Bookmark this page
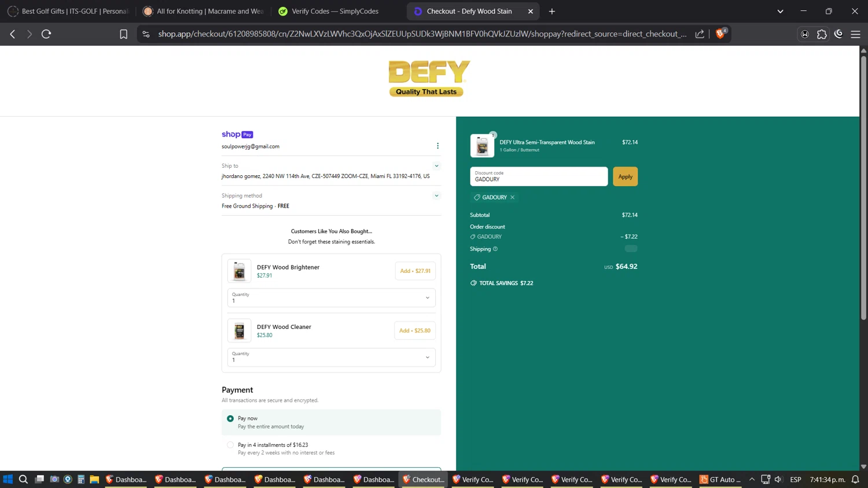The height and width of the screenshot is (488, 868). click(x=123, y=34)
